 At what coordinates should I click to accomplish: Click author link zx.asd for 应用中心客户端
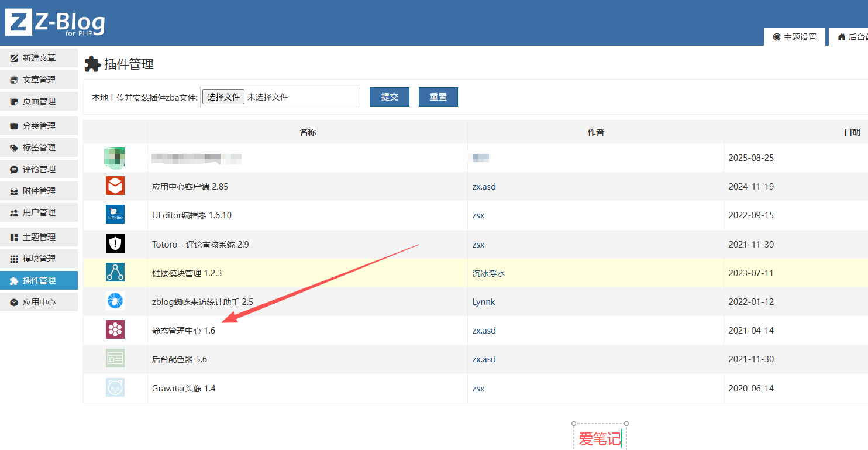[484, 187]
